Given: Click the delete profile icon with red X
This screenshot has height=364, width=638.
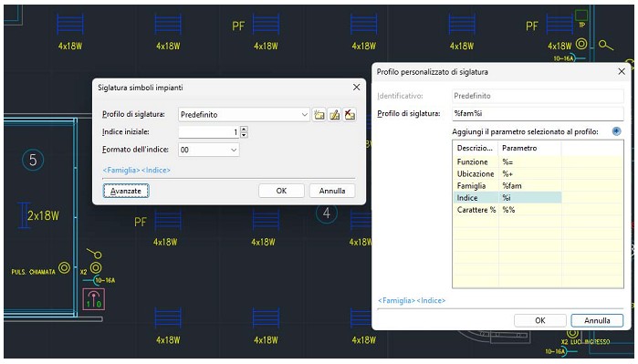Looking at the screenshot, I should (x=350, y=115).
